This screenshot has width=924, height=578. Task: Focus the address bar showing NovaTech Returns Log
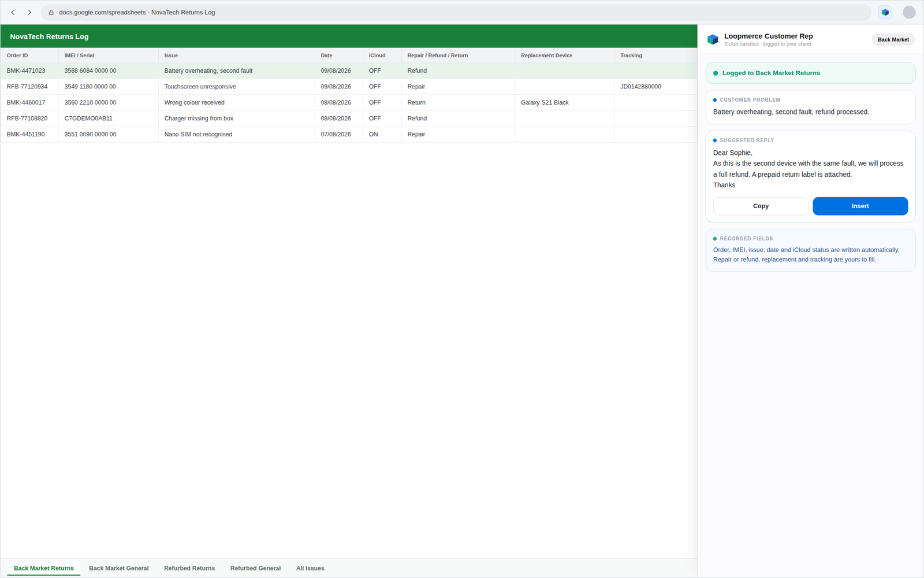[456, 12]
